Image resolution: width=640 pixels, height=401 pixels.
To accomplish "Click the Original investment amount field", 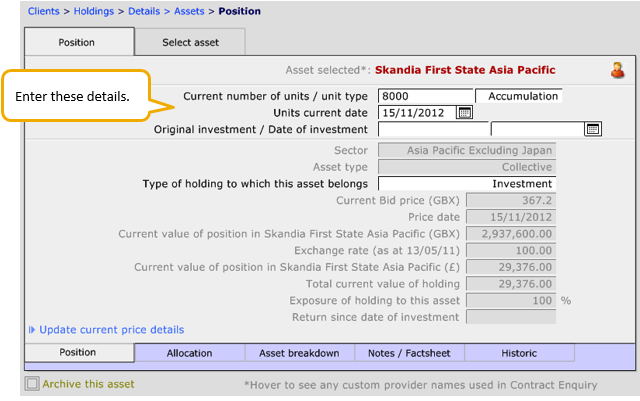I will [x=433, y=129].
